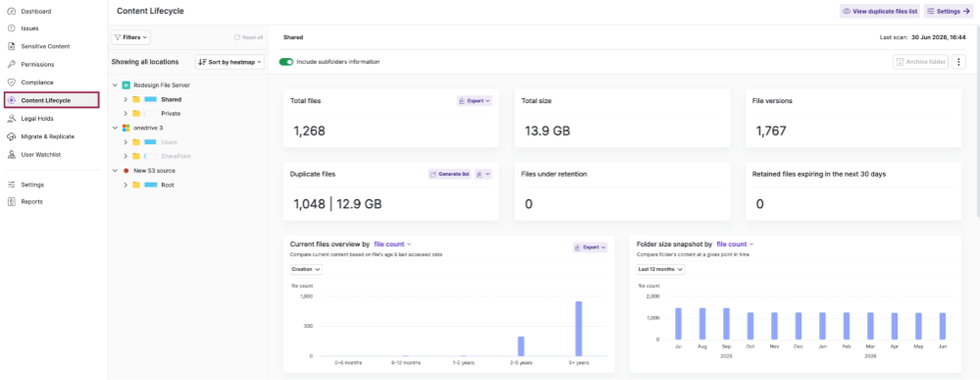
Task: Open Dashboard in the sidebar menu
Action: [36, 11]
